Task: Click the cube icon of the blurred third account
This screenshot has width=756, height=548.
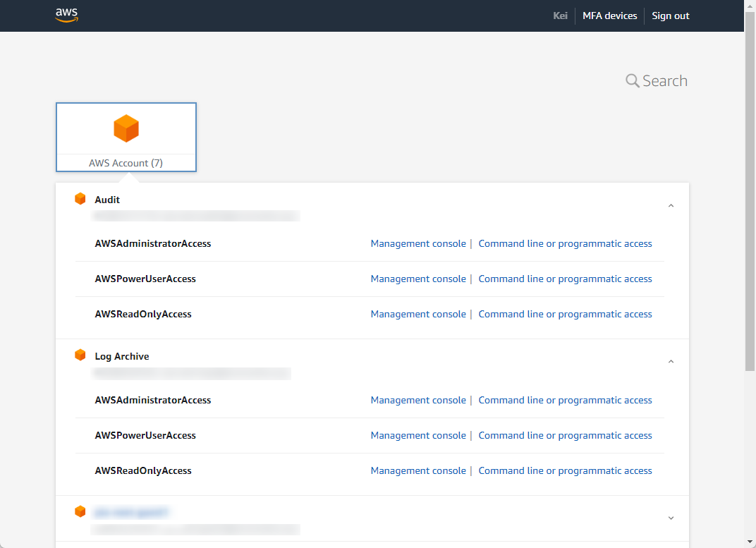Action: tap(80, 511)
